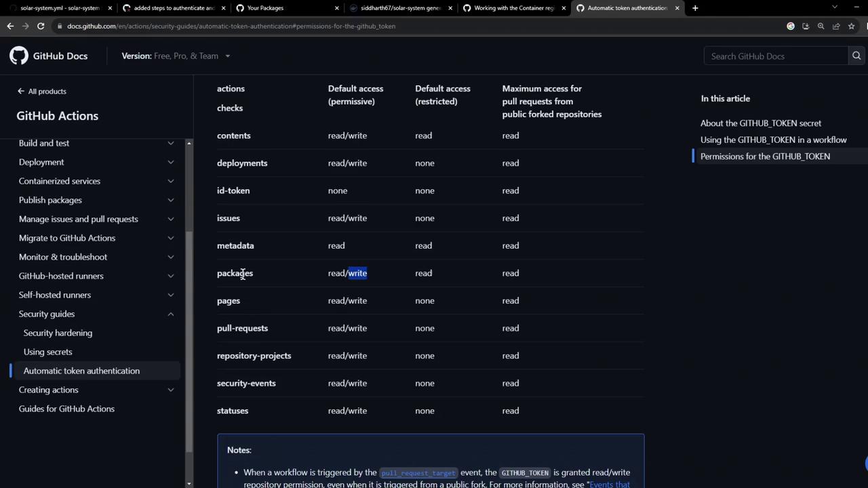This screenshot has width=868, height=488.
Task: Open the Using secrets page
Action: point(47,352)
